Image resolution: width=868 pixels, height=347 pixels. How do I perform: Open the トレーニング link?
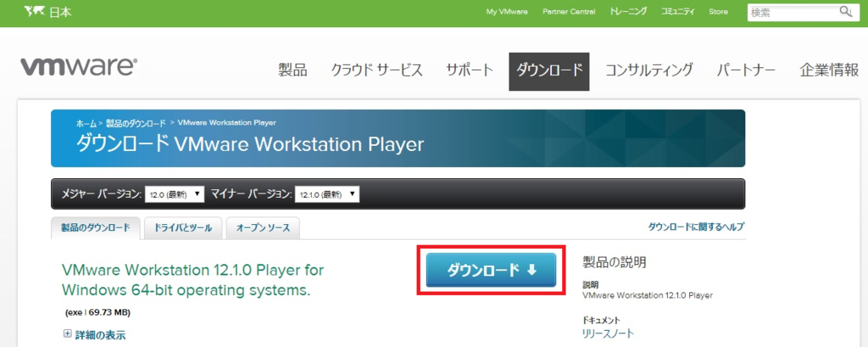pyautogui.click(x=628, y=12)
